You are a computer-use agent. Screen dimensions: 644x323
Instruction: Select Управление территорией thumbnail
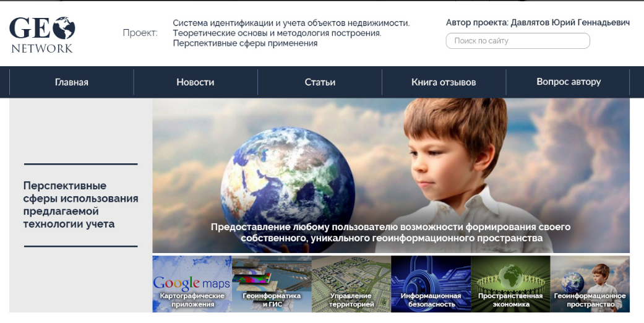point(351,284)
